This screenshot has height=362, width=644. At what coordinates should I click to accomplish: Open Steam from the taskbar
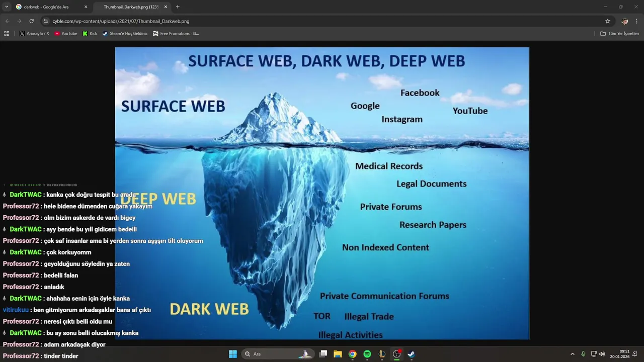coord(411,354)
